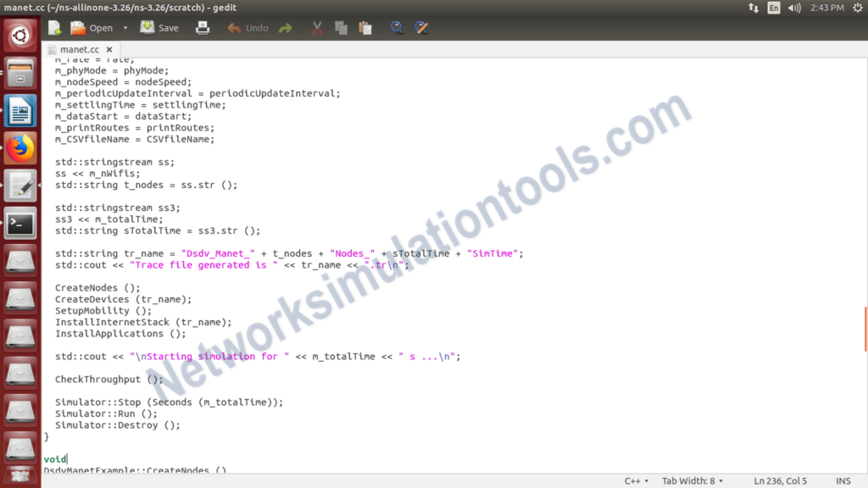Screen dimensions: 868x488
Task: Save the current file
Action: [x=158, y=27]
